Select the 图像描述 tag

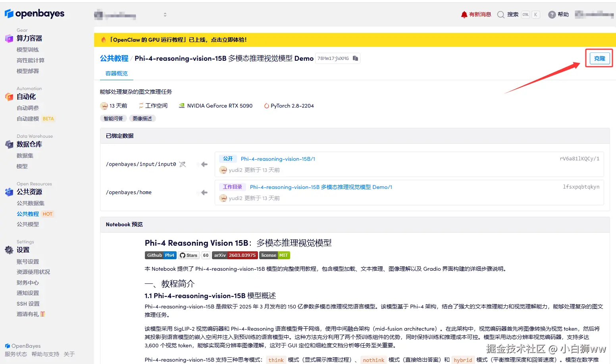[x=142, y=119]
